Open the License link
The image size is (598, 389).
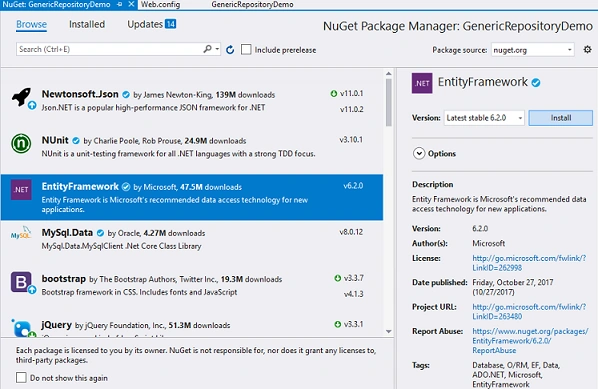(x=529, y=263)
